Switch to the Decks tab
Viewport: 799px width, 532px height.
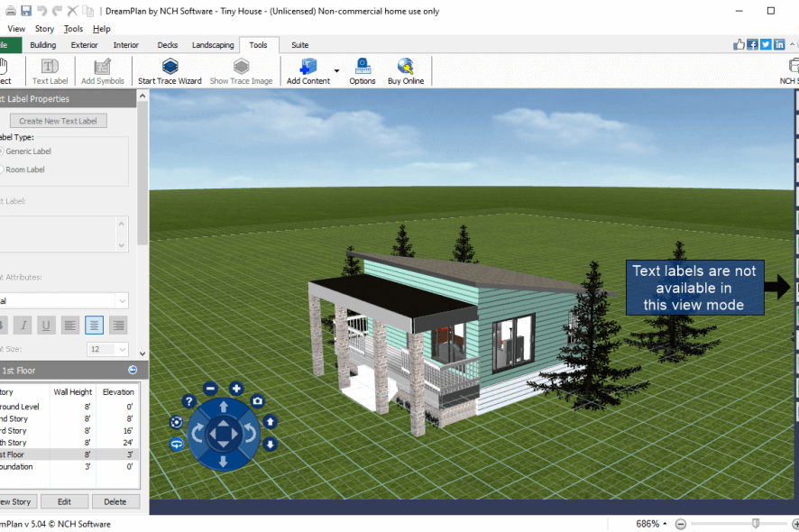point(167,45)
